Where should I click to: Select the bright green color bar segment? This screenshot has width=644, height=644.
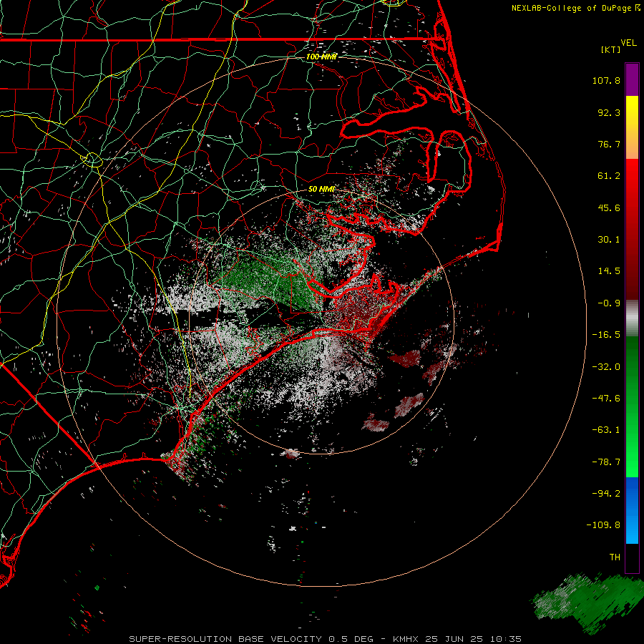(632, 460)
